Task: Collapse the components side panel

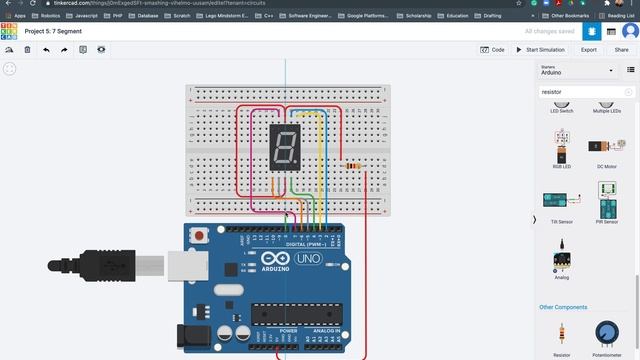Action: pyautogui.click(x=534, y=220)
